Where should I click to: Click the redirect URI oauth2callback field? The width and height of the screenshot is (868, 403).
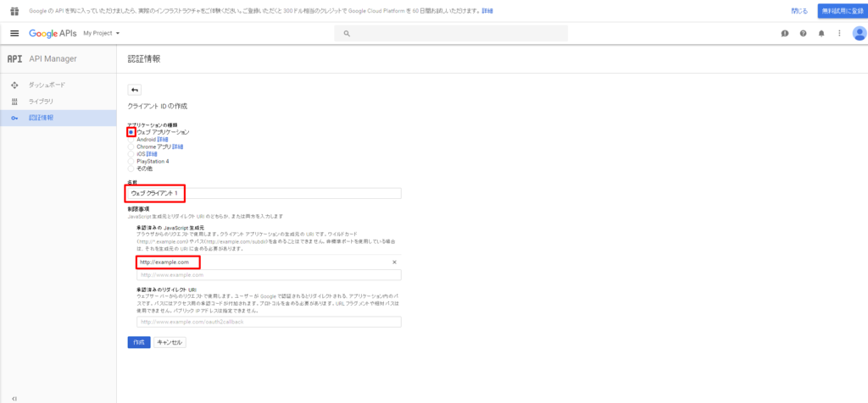tap(269, 322)
